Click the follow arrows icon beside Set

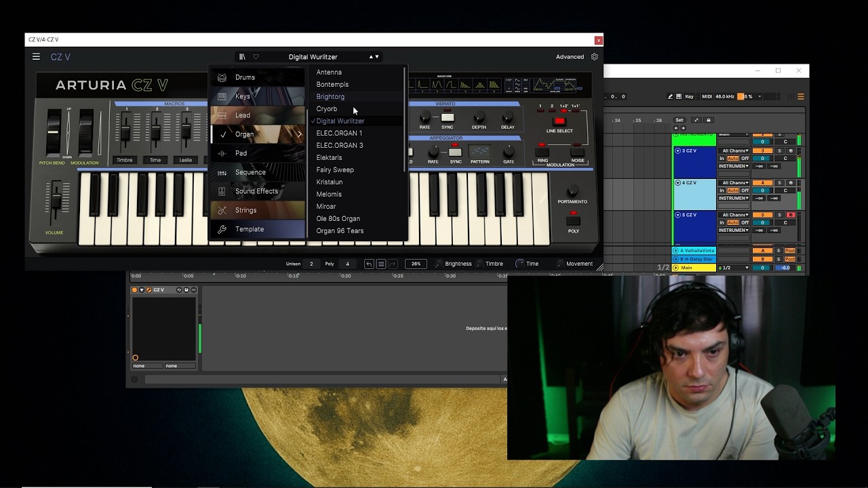pos(696,120)
